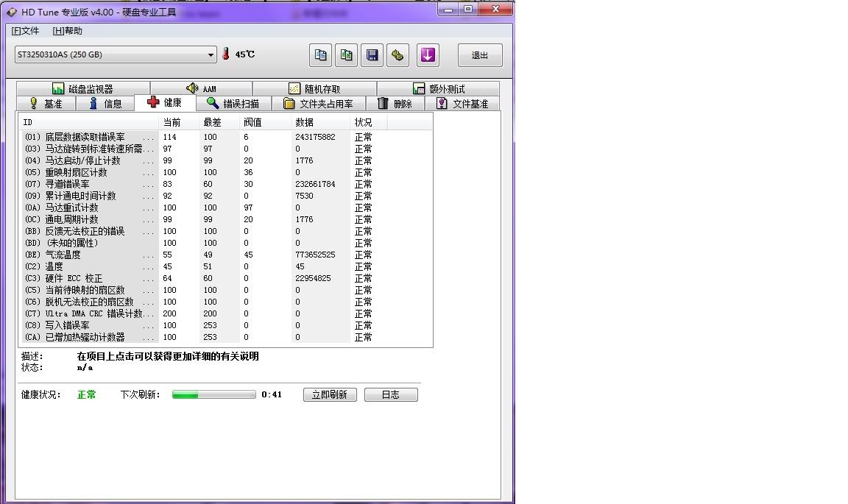Click the 退出 button

(x=480, y=55)
